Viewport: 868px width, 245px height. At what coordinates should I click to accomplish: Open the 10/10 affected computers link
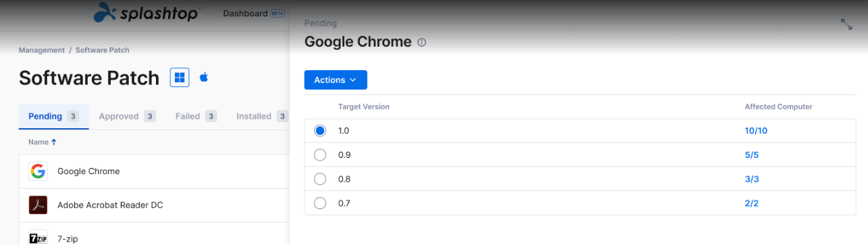756,131
